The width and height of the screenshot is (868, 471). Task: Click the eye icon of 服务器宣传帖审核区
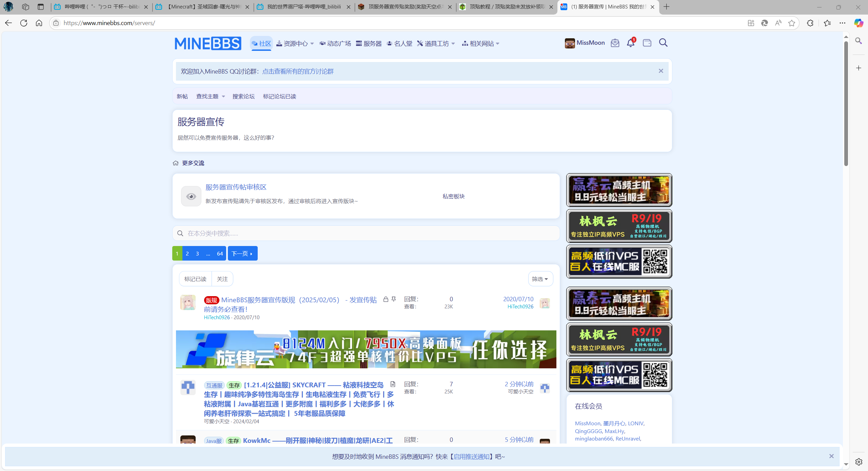[x=191, y=197]
